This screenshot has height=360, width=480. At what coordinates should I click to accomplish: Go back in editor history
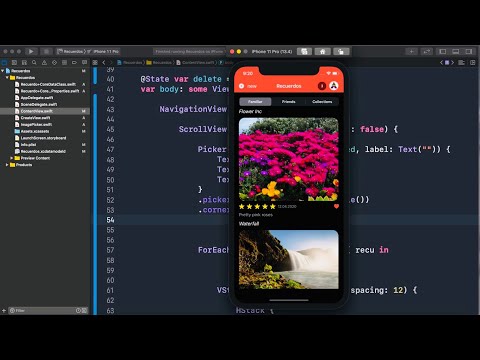pyautogui.click(x=104, y=62)
